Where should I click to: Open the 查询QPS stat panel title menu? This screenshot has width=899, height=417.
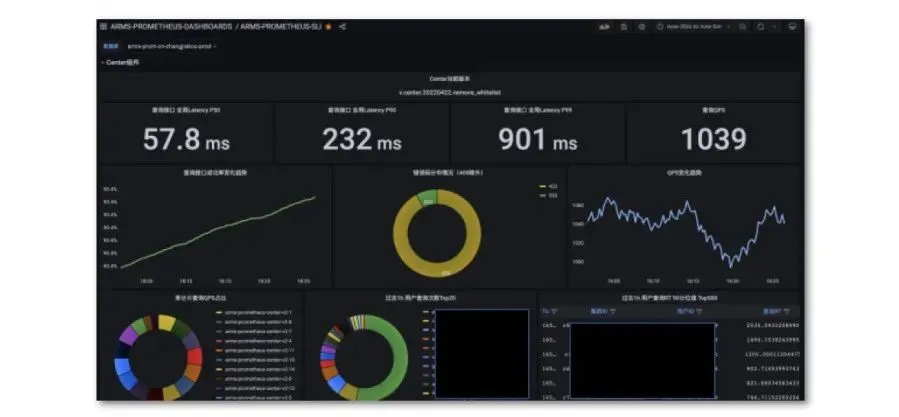pos(714,110)
